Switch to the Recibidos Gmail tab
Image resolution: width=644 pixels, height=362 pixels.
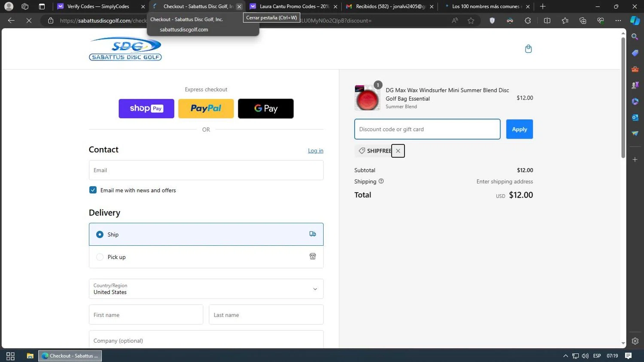click(390, 6)
